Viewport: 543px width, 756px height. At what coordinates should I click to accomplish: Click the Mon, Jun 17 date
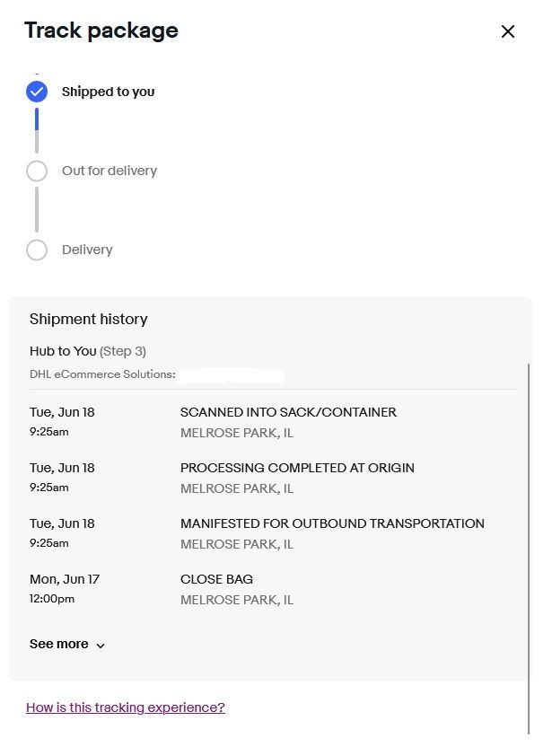point(65,579)
